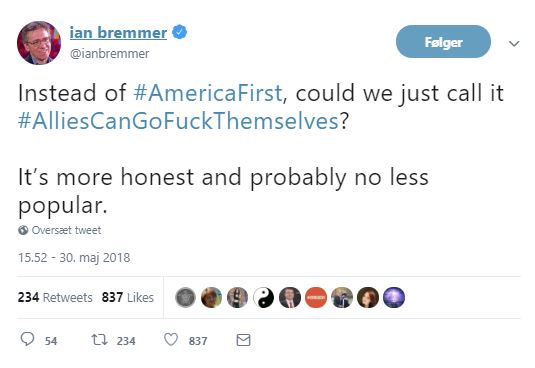535x368 pixels.
Task: Click the reply speech bubble icon
Action: point(27,339)
